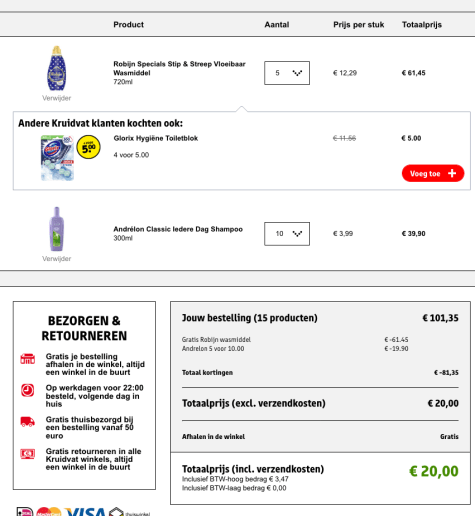Open the Andrélon shampoo quantity dropdown
The width and height of the screenshot is (475, 516).
[287, 234]
